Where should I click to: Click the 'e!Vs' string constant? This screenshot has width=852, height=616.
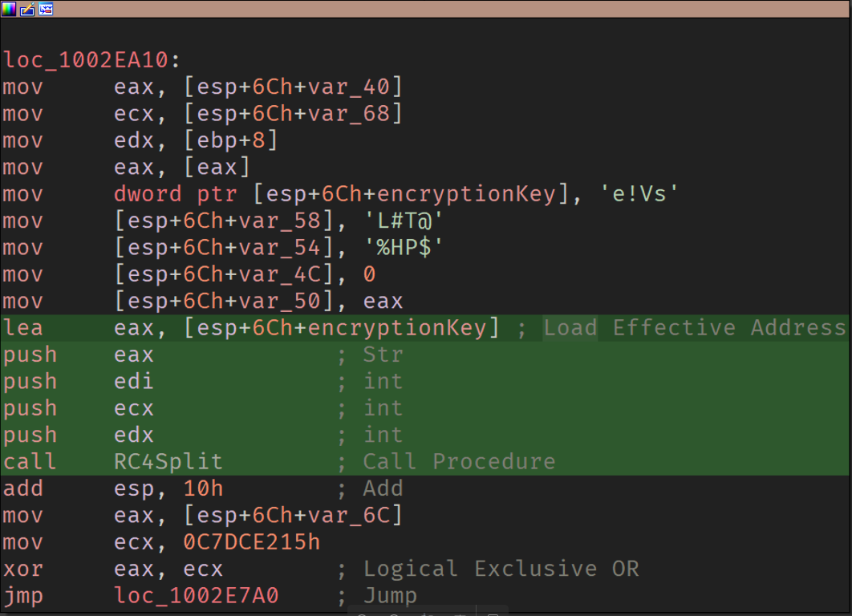point(639,193)
